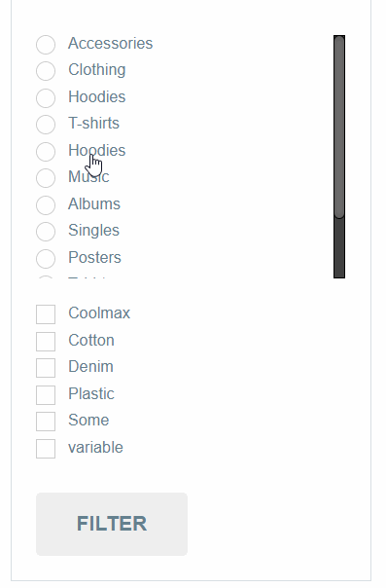Screen dimensions: 386x588
Task: Check the Coolmax material checkbox
Action: pyautogui.click(x=46, y=314)
